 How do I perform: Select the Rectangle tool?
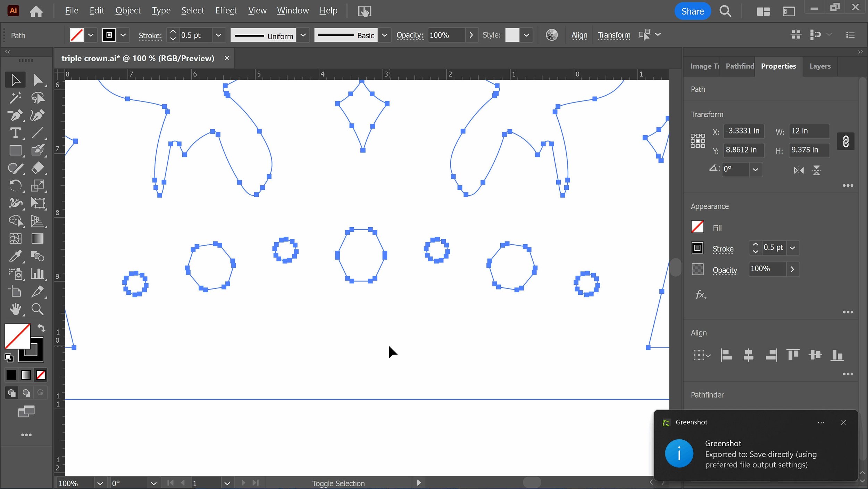(15, 150)
